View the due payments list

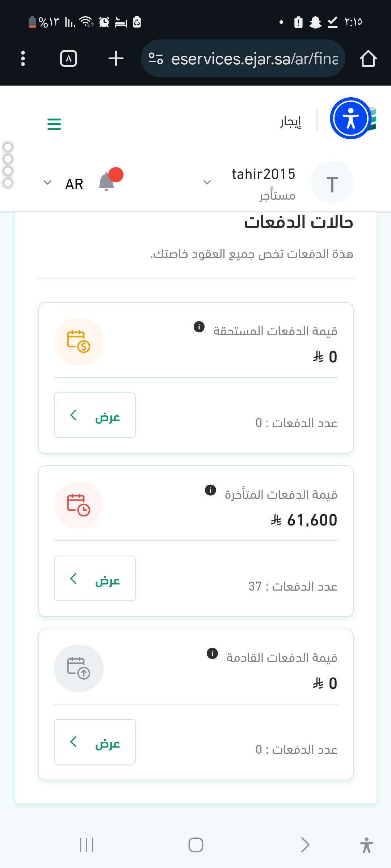click(x=95, y=415)
